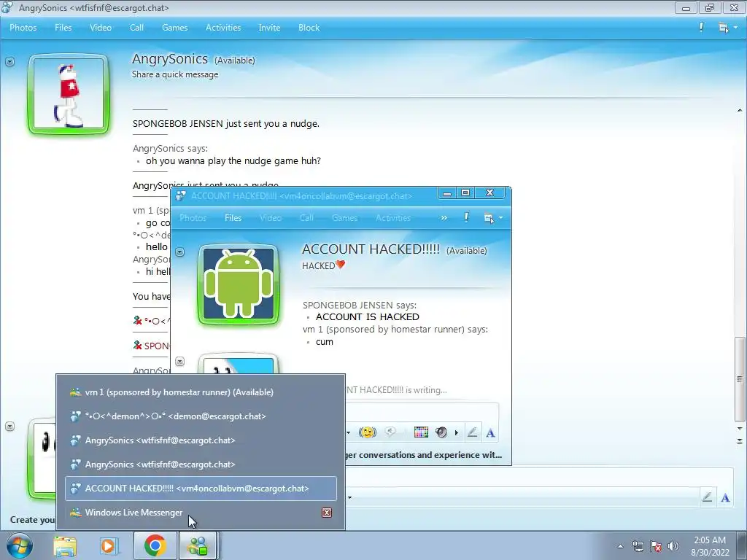The height and width of the screenshot is (560, 747).
Task: Switch to vm 1 (sponsored by homestar runner) window
Action: click(x=201, y=392)
